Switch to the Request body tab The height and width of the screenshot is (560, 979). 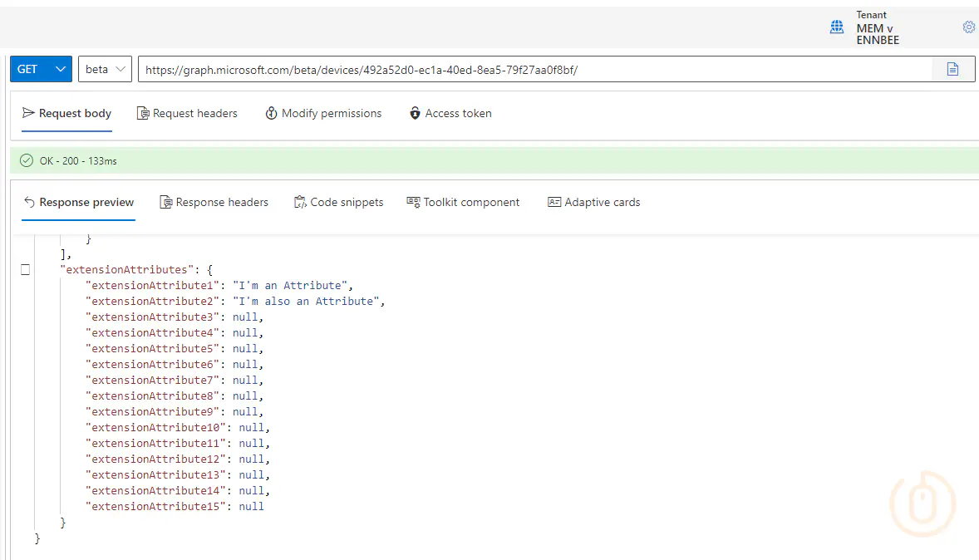coord(66,113)
